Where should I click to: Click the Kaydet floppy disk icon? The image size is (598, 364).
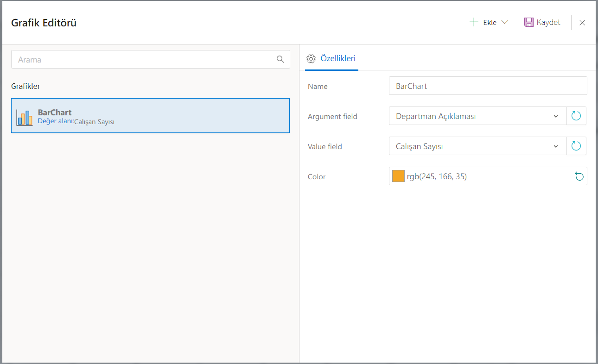click(528, 22)
